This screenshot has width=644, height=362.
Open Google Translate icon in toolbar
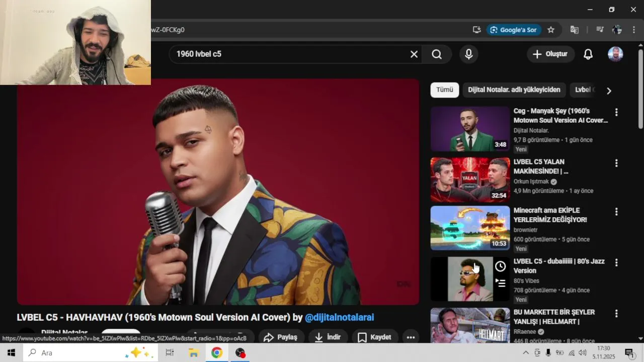(574, 30)
